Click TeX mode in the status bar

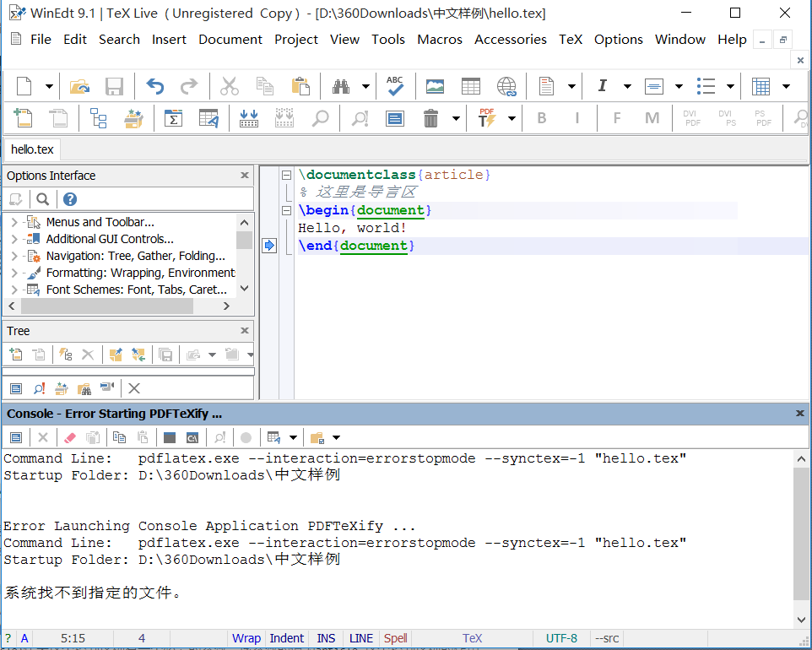[x=472, y=637]
